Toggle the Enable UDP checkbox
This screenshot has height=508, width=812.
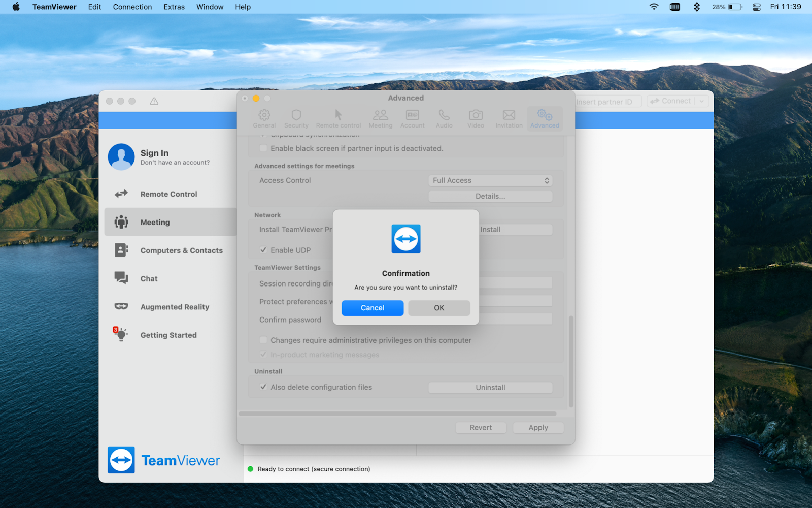[x=263, y=250]
